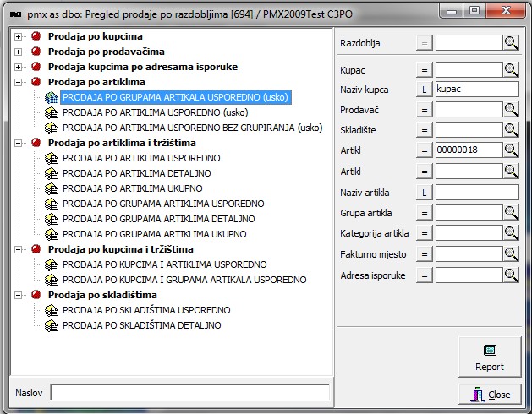The height and width of the screenshot is (414, 532).
Task: Expand Prodaja po kupcima node
Action: [19, 36]
